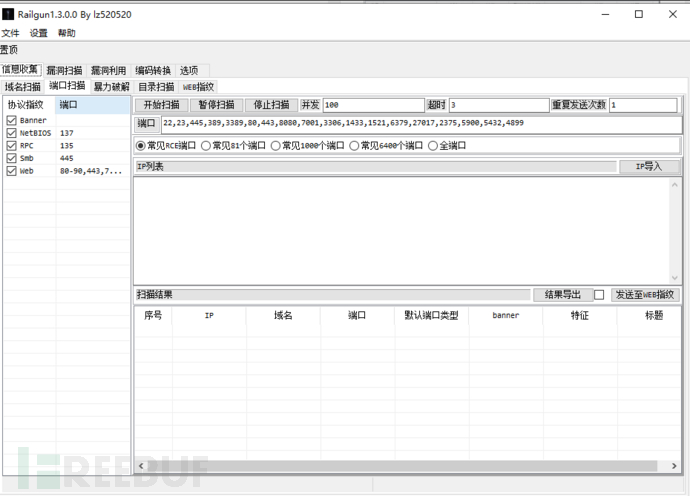Open the 文件 menu
690x496 pixels.
[11, 33]
